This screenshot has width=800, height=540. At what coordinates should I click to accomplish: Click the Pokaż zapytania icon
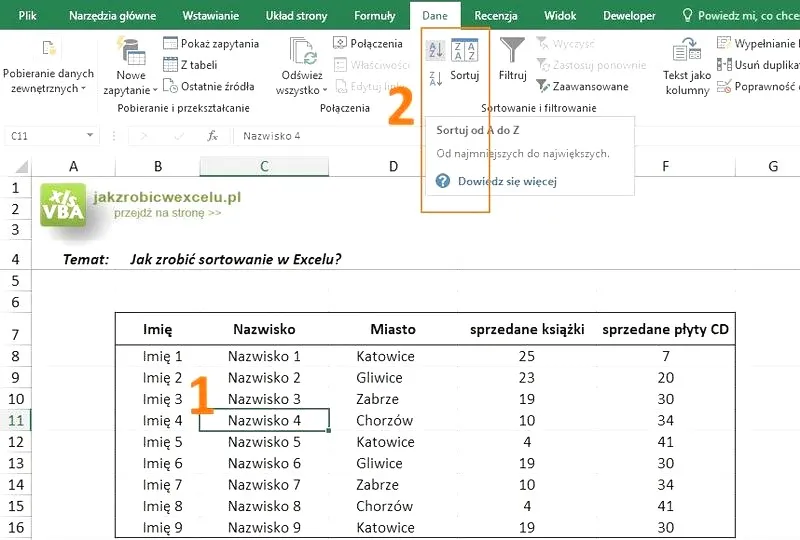coord(170,43)
